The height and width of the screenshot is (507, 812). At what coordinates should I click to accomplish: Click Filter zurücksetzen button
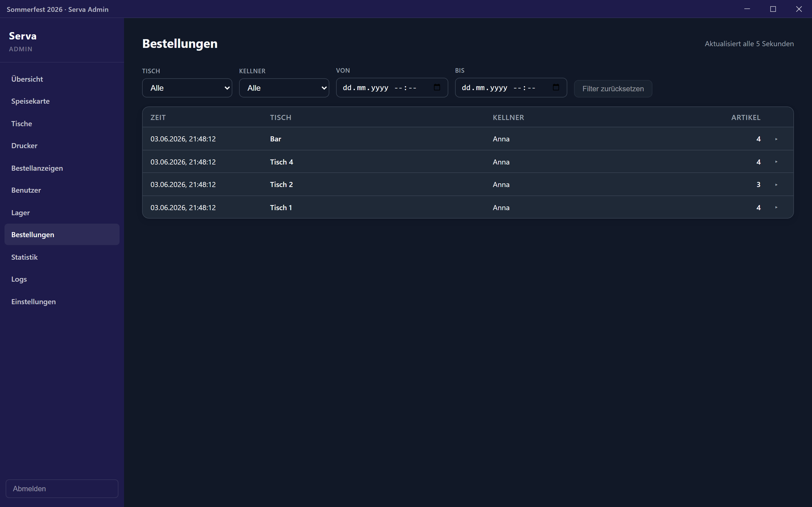613,88
